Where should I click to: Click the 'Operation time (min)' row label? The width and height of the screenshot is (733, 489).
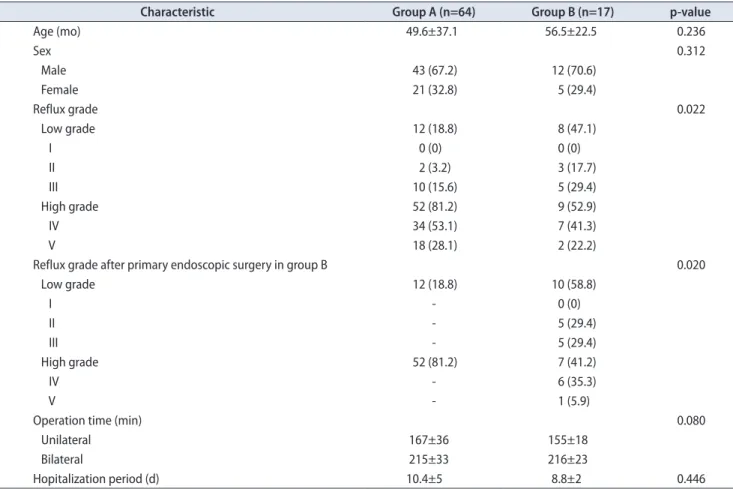point(87,421)
